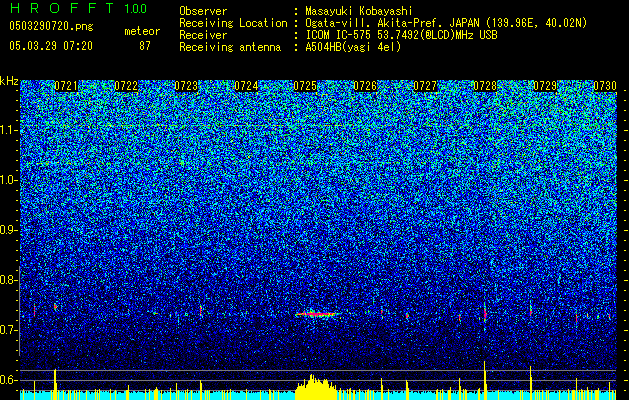Click the wide yellow power peak below 0725
This screenshot has width=629, height=400.
pyautogui.click(x=316, y=388)
